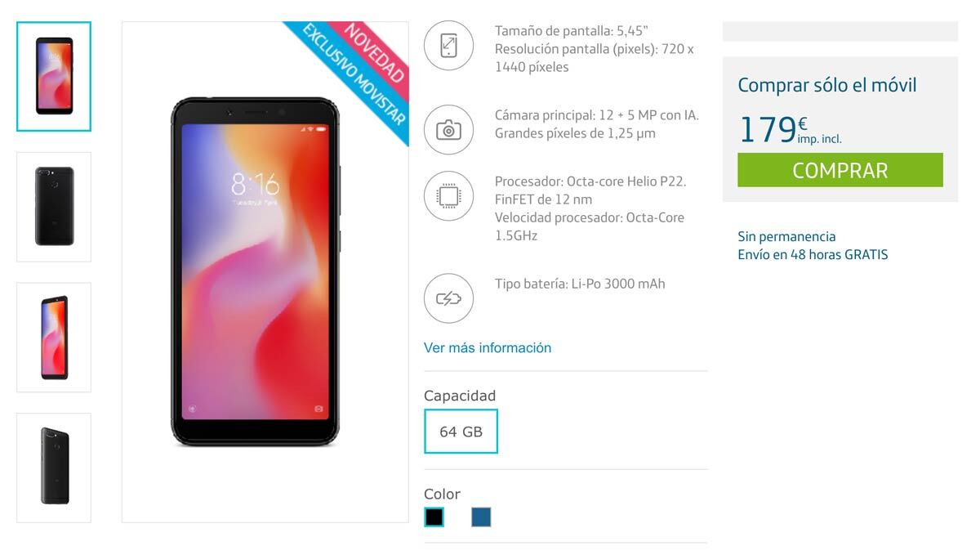Image resolution: width=980 pixels, height=555 pixels.
Task: Select the back-view phone thumbnail
Action: [54, 207]
